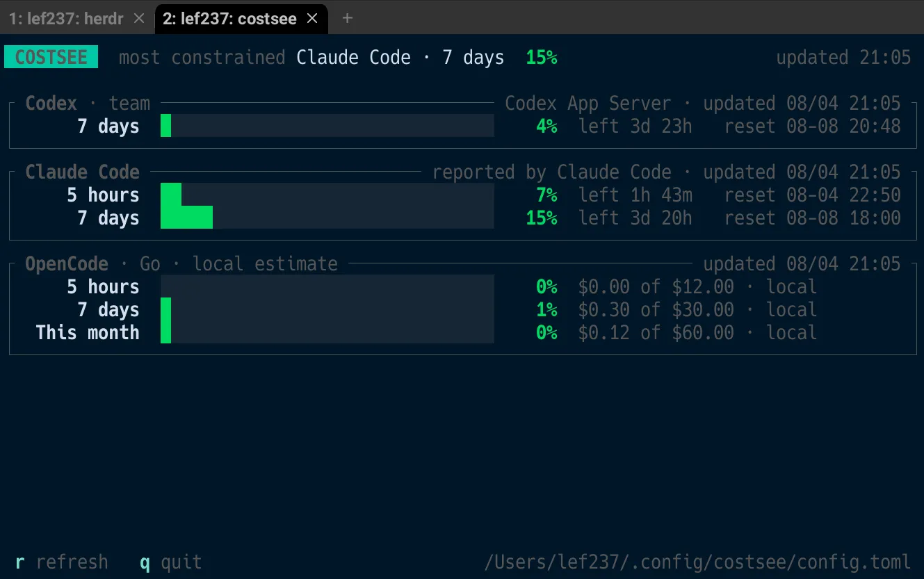924x579 pixels.
Task: Click the "7 days" label in Codex panel
Action: pyautogui.click(x=108, y=127)
